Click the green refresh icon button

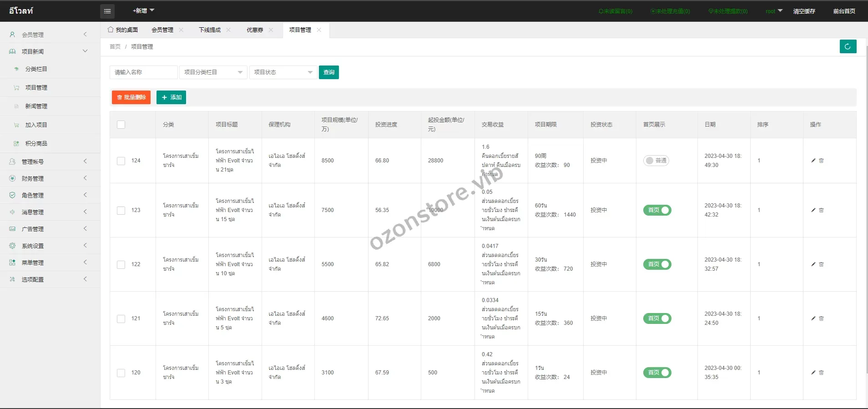(848, 46)
